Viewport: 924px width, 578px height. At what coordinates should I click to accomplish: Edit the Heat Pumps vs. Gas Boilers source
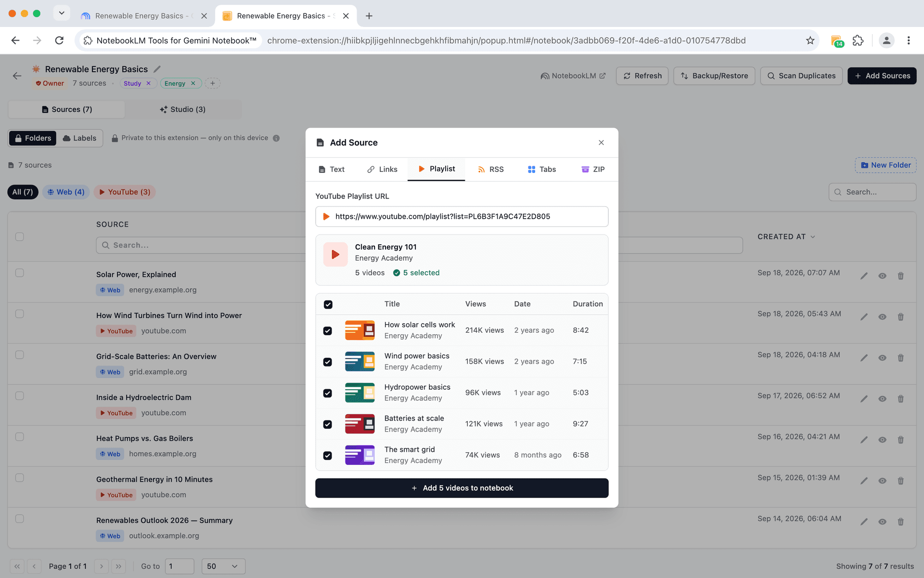point(864,440)
